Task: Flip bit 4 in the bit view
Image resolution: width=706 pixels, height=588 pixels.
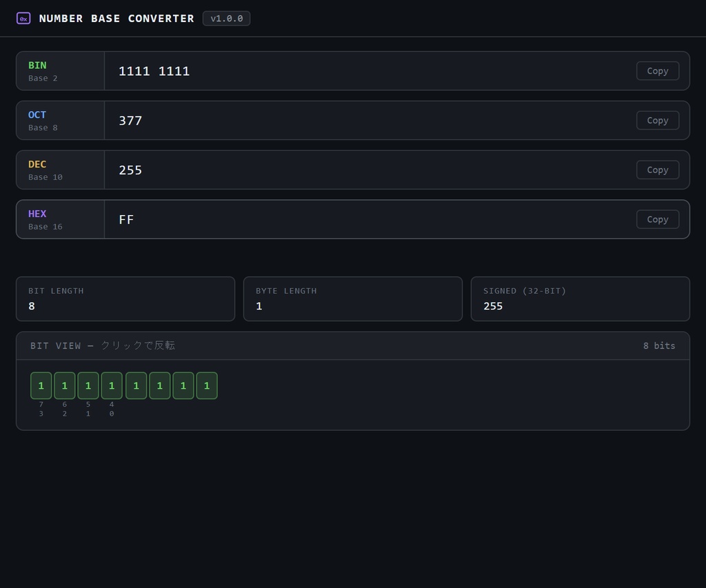Action: tap(112, 385)
